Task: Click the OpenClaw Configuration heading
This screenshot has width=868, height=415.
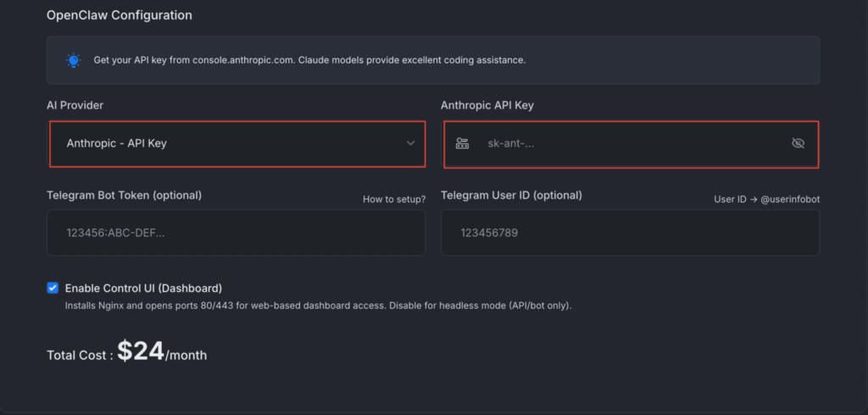Action: [119, 15]
